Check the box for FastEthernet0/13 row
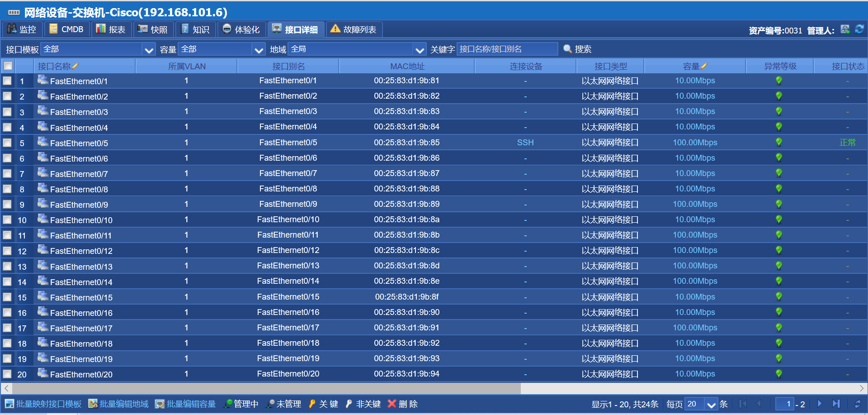The height and width of the screenshot is (415, 868). point(7,266)
